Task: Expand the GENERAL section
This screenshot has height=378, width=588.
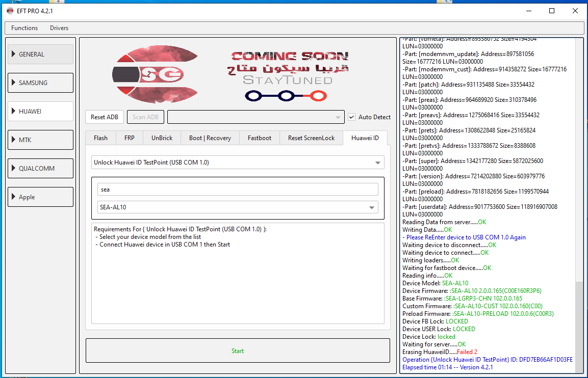Action: coord(40,55)
